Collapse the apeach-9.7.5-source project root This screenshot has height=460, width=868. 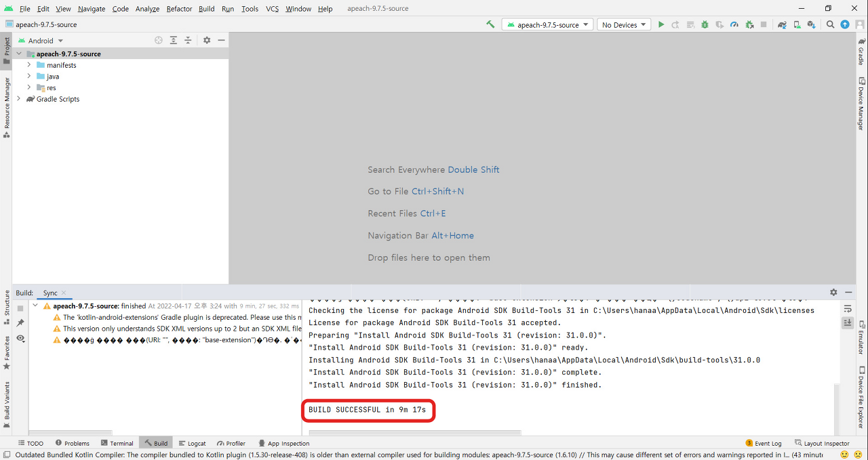(x=19, y=54)
